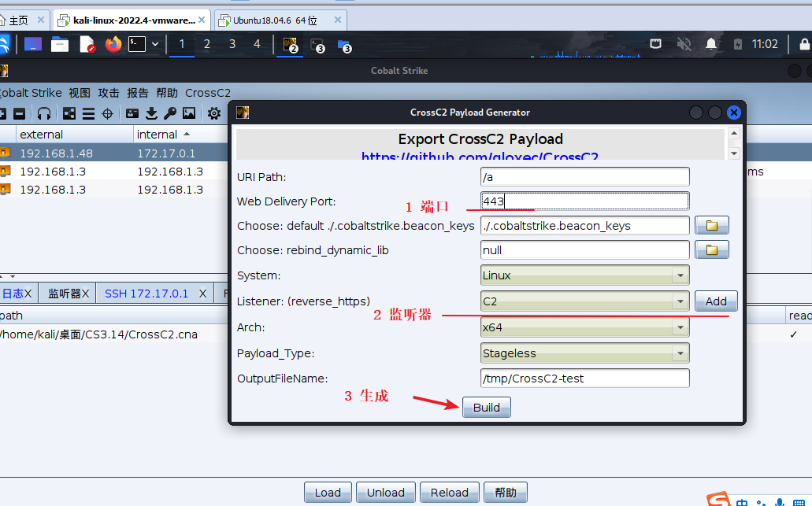The image size is (812, 506).
Task: Switch to the 监听器X tab
Action: (69, 294)
